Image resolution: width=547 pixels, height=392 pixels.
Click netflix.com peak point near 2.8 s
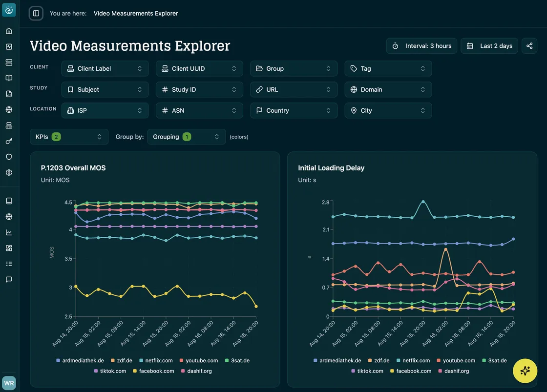[423, 202]
